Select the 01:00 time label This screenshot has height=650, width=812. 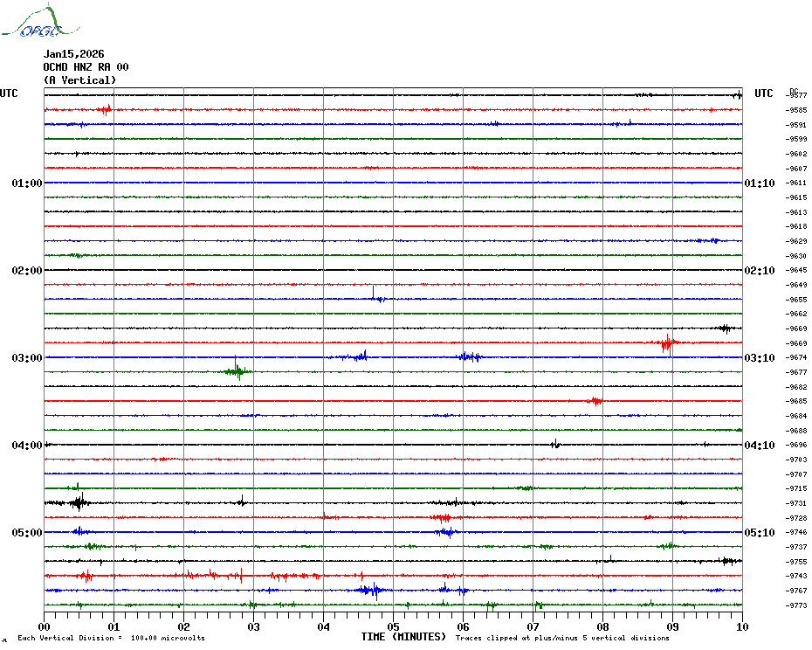click(27, 183)
